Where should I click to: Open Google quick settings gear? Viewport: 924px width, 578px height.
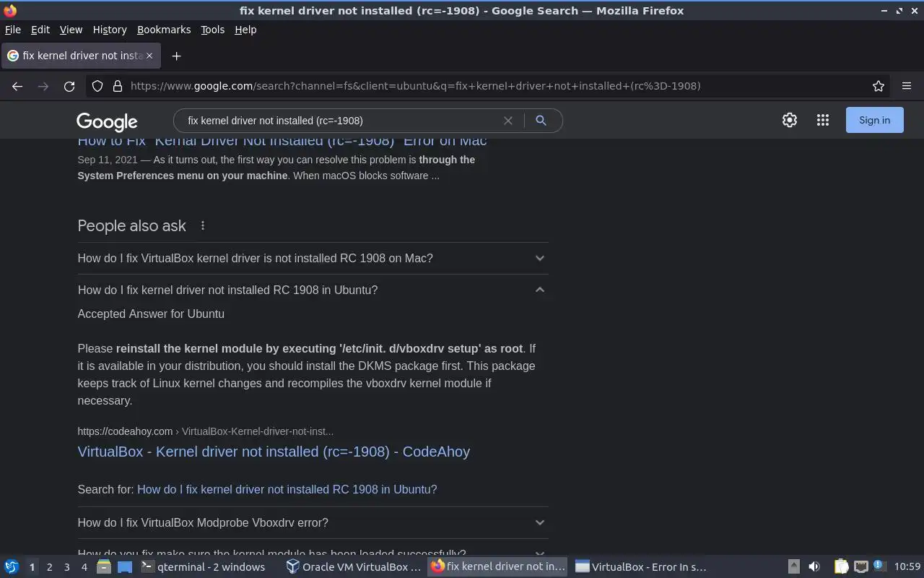coord(790,121)
